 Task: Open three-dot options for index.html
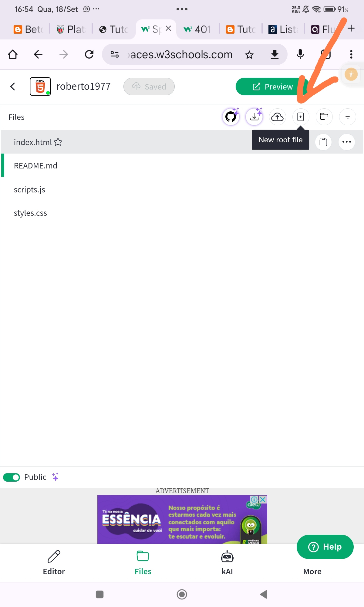(347, 142)
